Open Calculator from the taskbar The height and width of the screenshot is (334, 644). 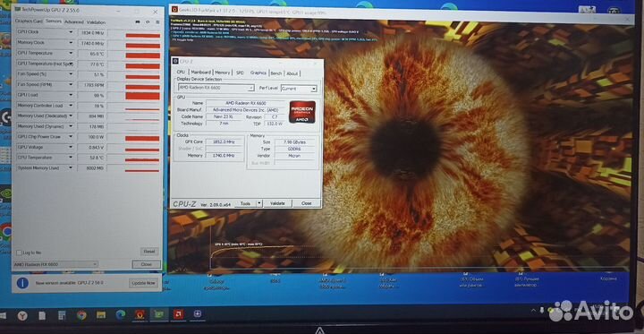(x=62, y=315)
